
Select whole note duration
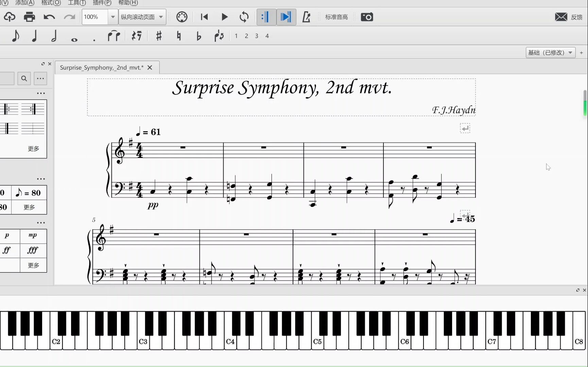(x=74, y=40)
